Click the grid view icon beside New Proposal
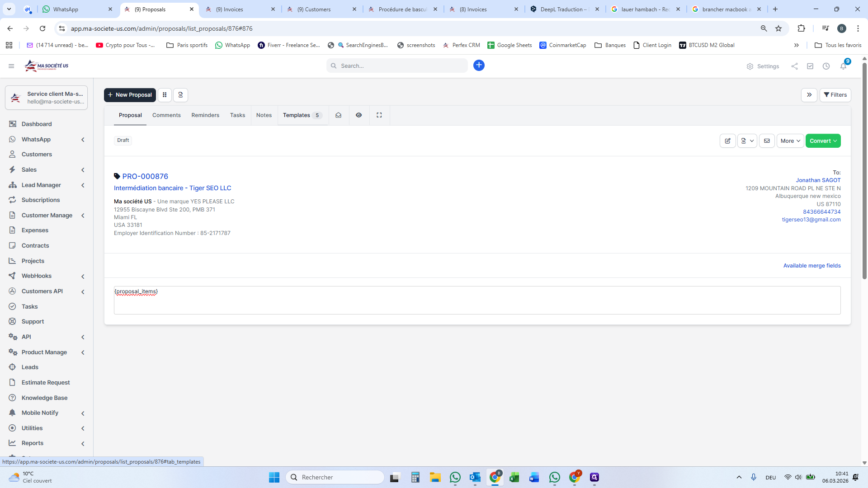Image resolution: width=868 pixels, height=488 pixels. (x=165, y=95)
